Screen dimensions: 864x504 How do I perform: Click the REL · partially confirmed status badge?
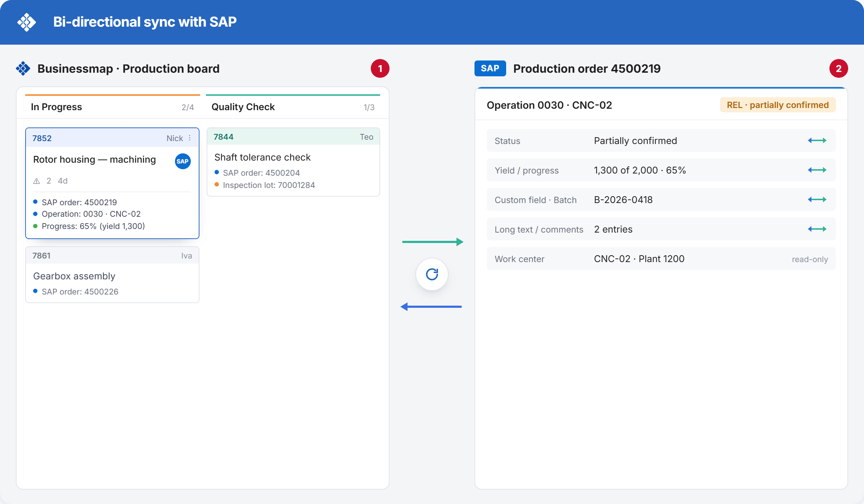point(778,105)
